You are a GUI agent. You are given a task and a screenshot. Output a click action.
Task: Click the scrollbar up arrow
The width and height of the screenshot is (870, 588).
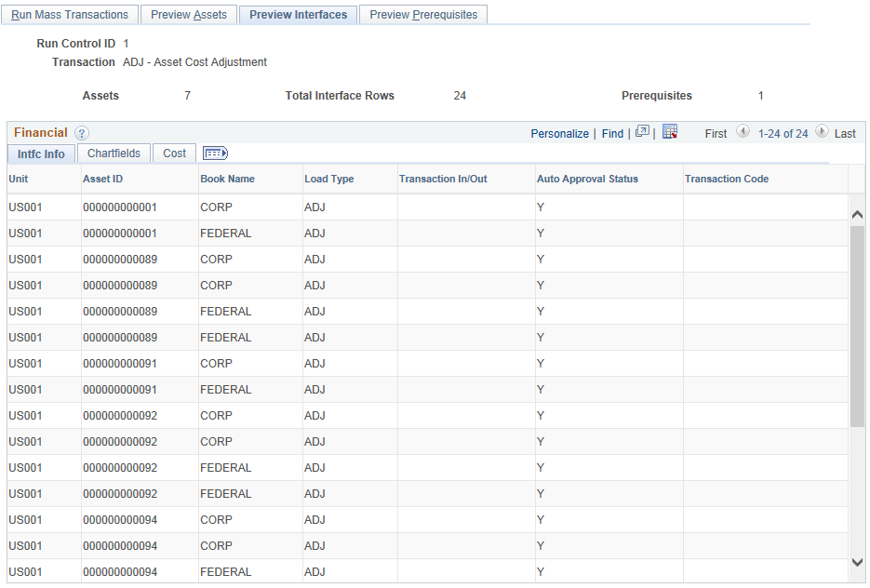[x=857, y=214]
